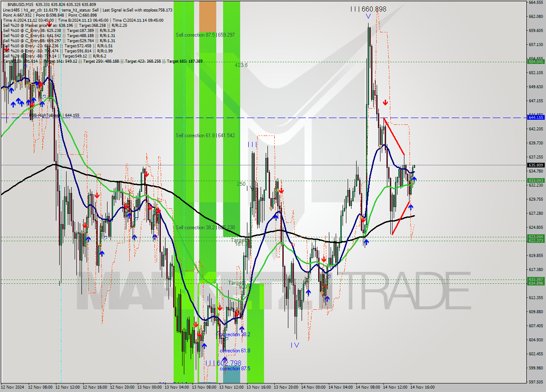Click the 'I I I 602.798' wave label
Screen dimensions: 546x392
click(x=223, y=363)
